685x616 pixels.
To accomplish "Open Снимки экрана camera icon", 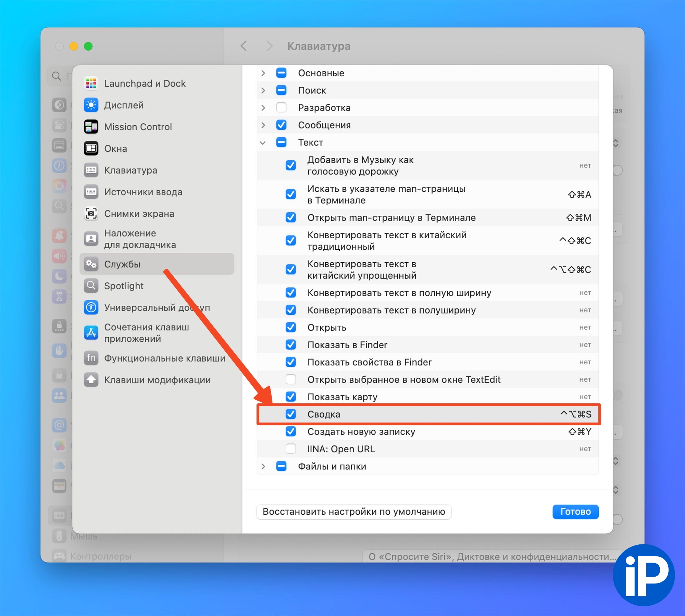I will 91,214.
